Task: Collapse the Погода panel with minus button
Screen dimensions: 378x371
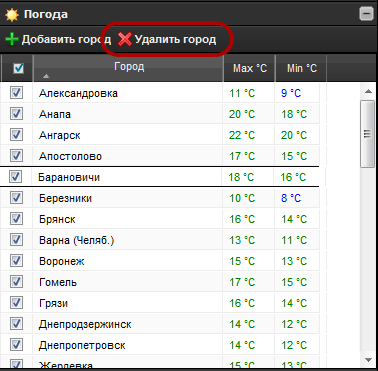Action: (x=366, y=14)
